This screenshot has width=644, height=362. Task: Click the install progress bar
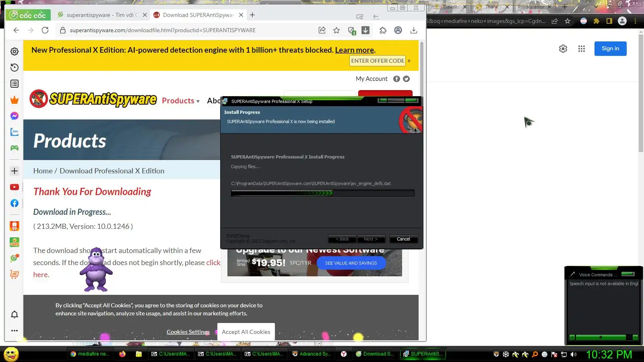[x=322, y=193]
